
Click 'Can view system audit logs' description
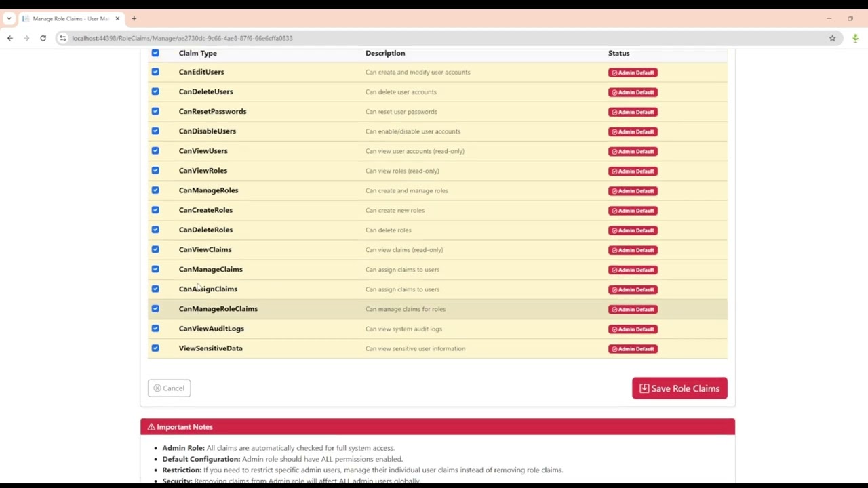pos(403,329)
